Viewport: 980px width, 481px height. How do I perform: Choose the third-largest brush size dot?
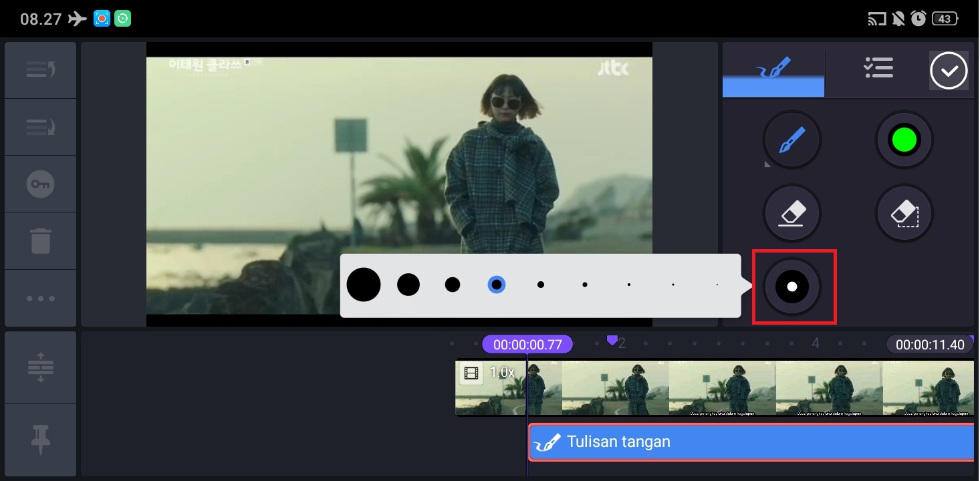pyautogui.click(x=453, y=285)
